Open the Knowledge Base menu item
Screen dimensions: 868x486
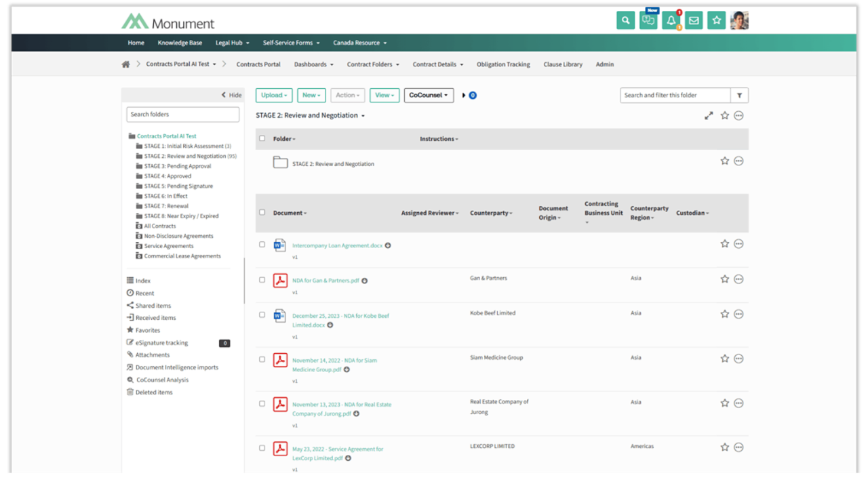pos(180,43)
